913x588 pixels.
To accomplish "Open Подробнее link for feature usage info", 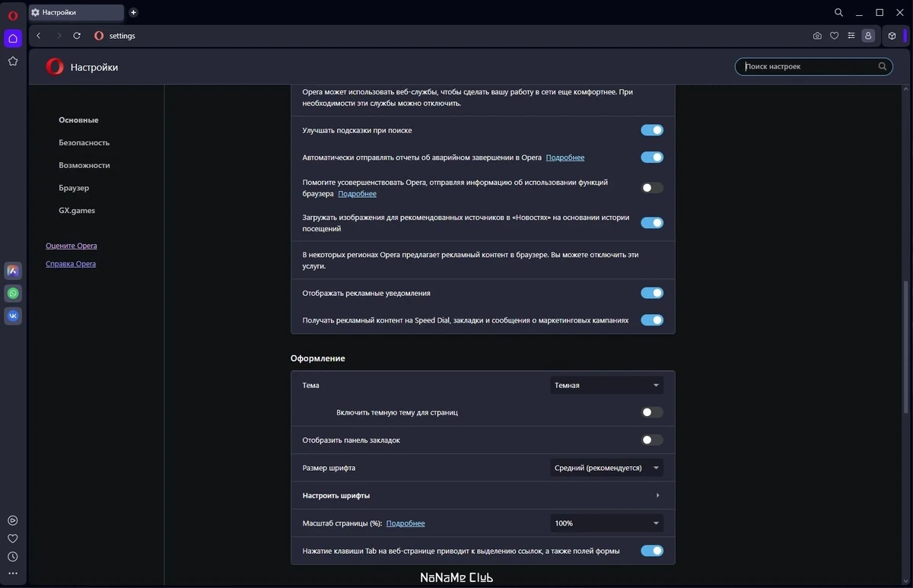I will coord(358,194).
